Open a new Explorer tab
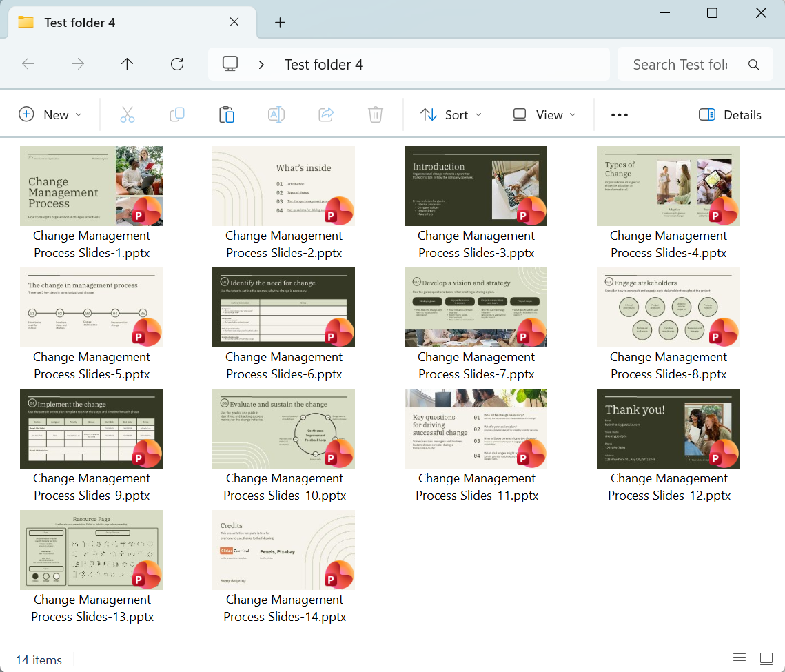This screenshot has width=785, height=672. pyautogui.click(x=280, y=22)
